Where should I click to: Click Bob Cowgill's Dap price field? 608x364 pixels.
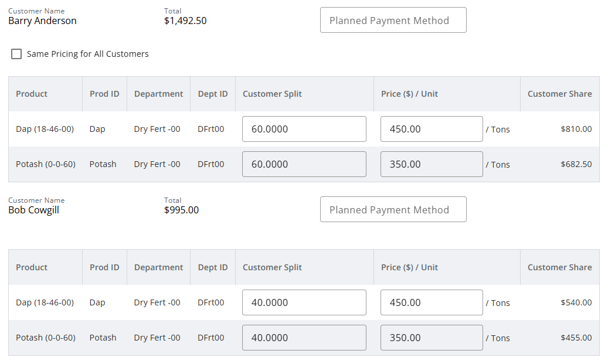(x=431, y=302)
